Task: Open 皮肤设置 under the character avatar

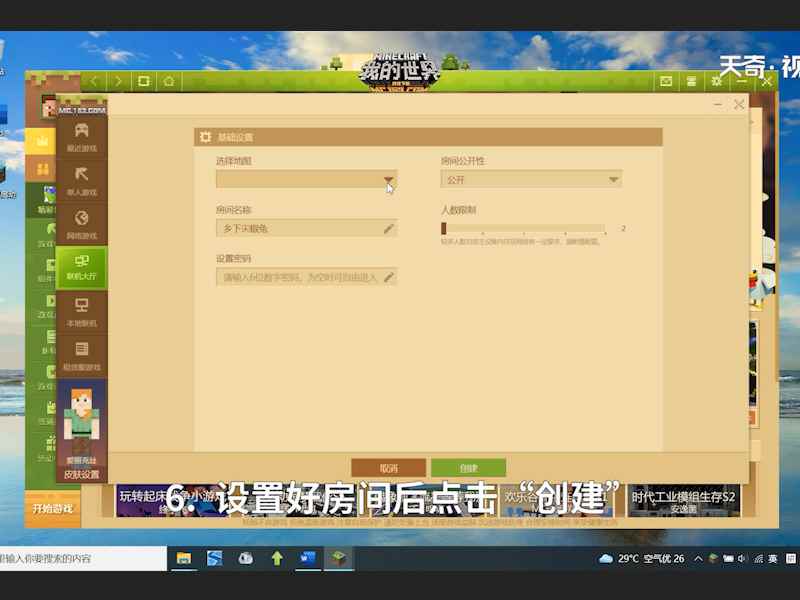Action: tap(81, 474)
